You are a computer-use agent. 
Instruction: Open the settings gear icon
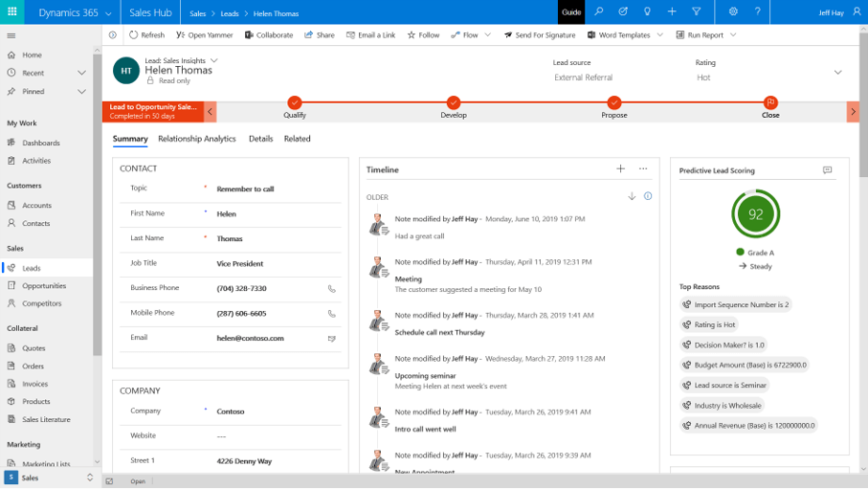coord(733,11)
